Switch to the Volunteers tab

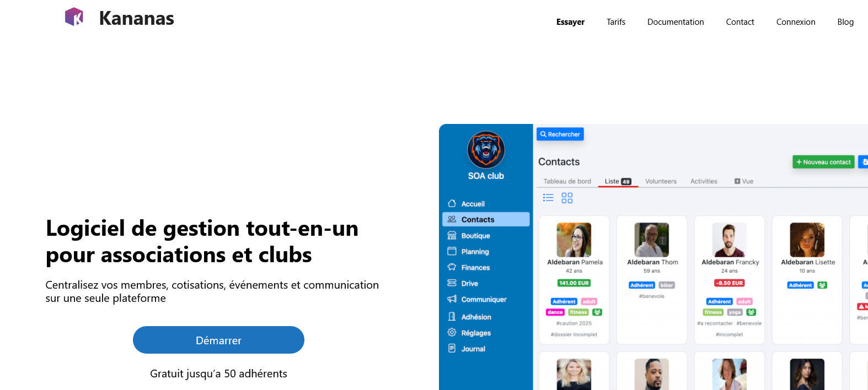click(661, 181)
